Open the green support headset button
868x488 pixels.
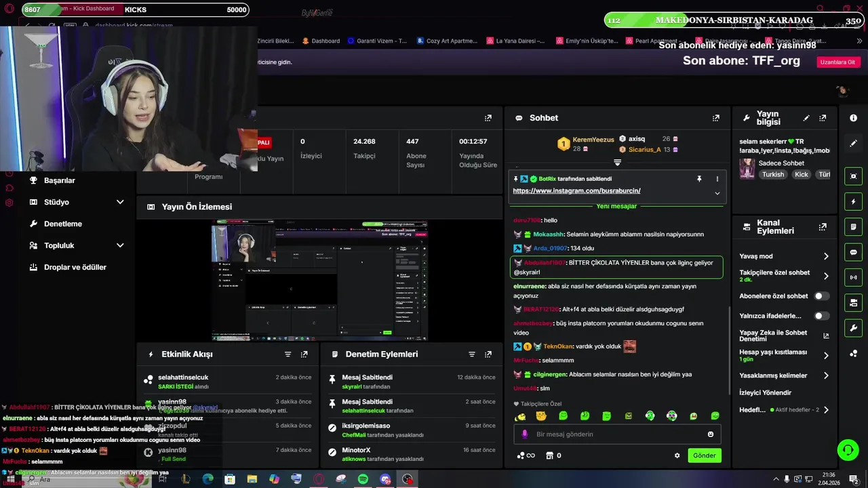pyautogui.click(x=848, y=449)
